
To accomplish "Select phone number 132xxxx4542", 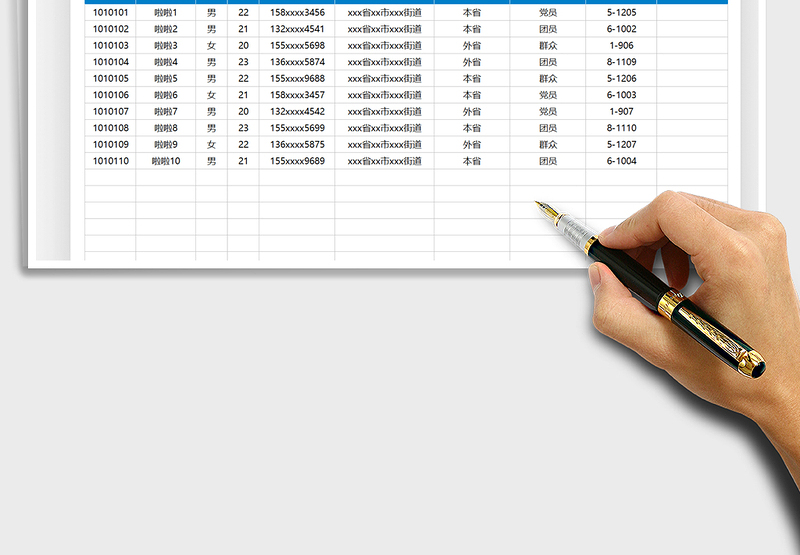I will (x=297, y=112).
